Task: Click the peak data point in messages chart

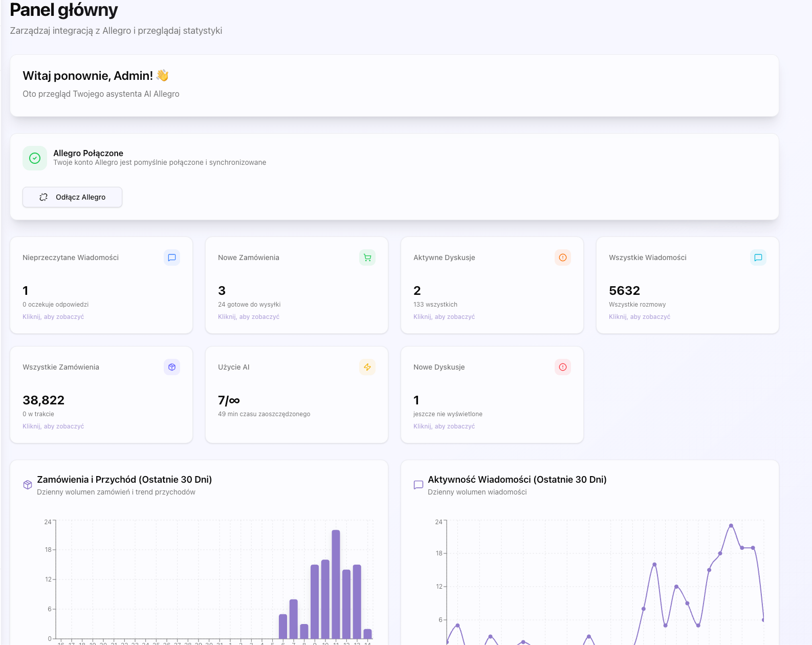Action: tap(731, 526)
